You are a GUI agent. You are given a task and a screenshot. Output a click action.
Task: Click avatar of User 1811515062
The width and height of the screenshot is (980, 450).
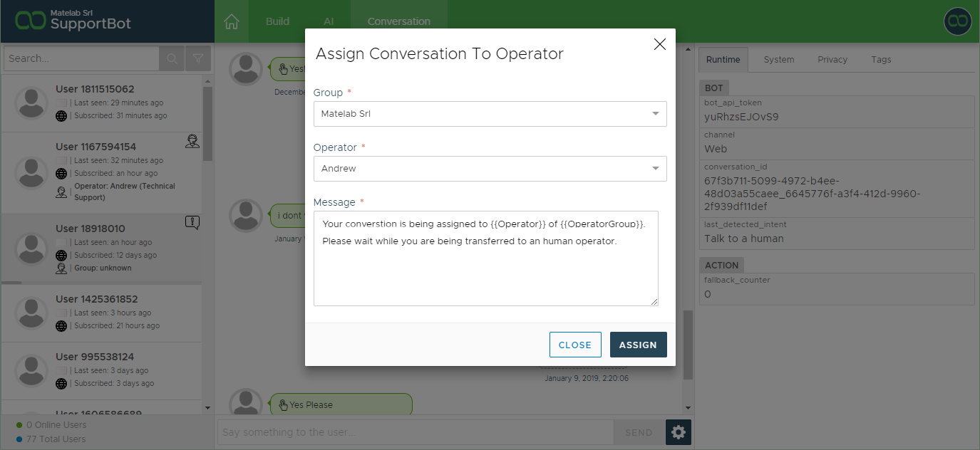point(31,104)
